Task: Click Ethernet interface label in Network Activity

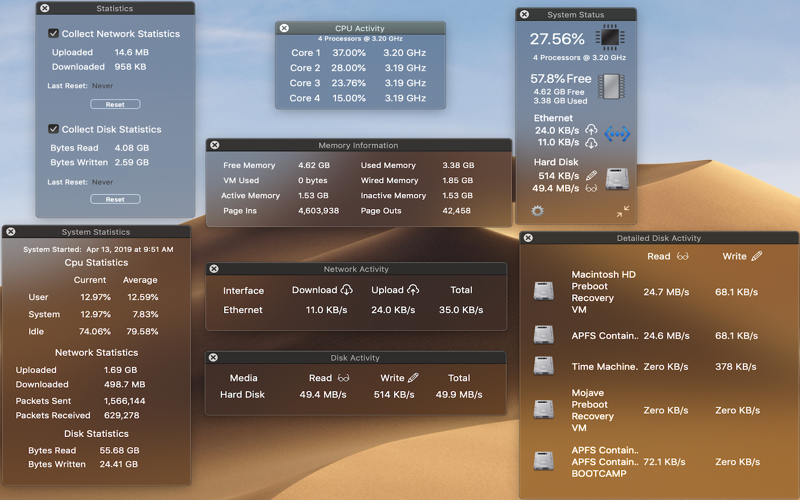Action: pos(243,310)
